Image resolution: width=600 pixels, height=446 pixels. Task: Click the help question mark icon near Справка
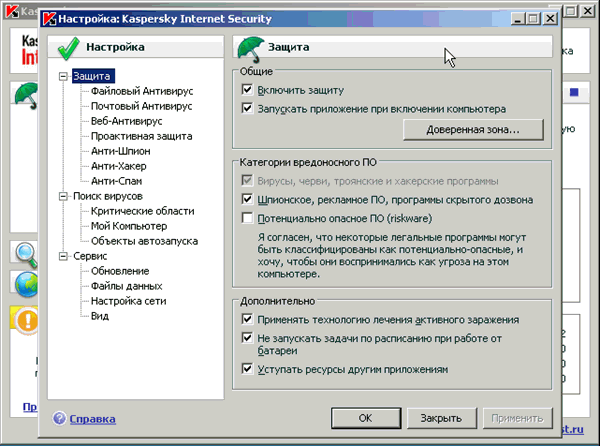59,418
